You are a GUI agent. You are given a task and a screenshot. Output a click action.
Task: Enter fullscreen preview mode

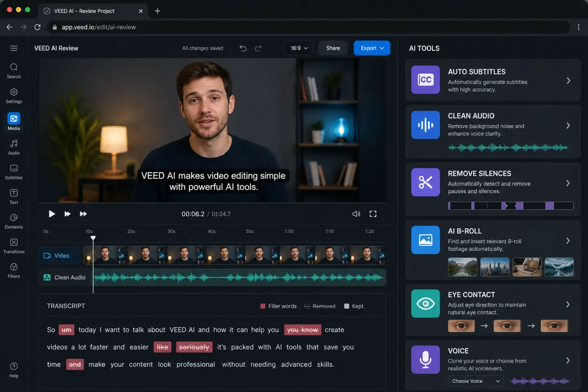373,214
